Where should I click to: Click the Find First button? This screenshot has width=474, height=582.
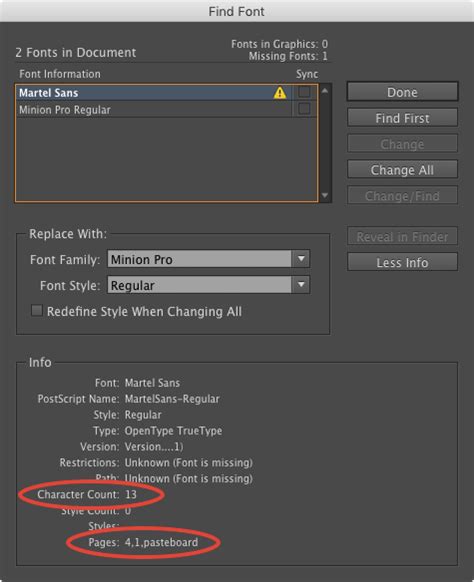click(x=402, y=118)
